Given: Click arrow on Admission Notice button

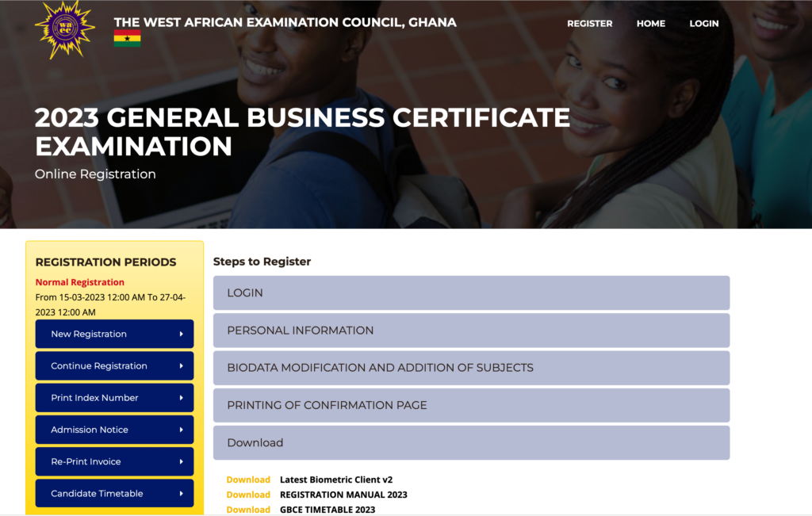Looking at the screenshot, I should 182,430.
